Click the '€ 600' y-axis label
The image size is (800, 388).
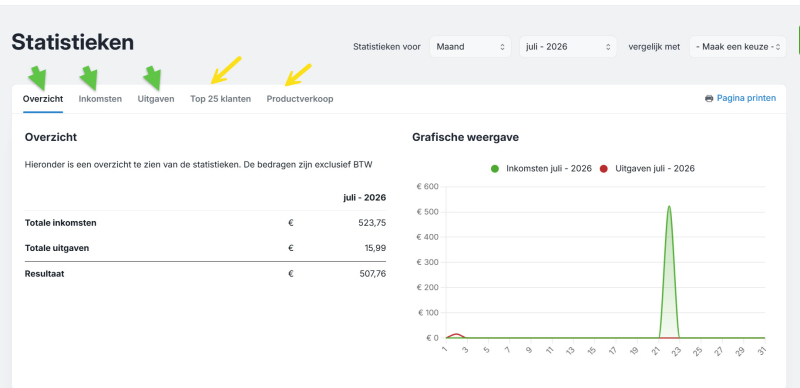pos(428,186)
